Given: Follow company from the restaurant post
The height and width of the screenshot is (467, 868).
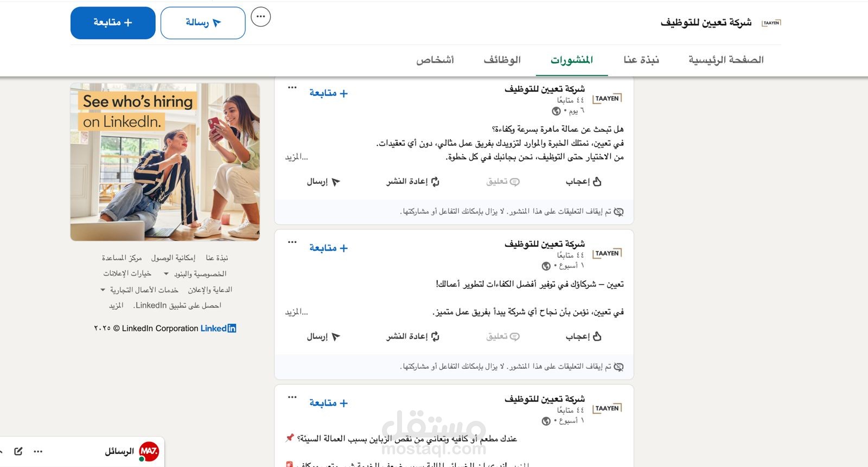Looking at the screenshot, I should coord(328,403).
